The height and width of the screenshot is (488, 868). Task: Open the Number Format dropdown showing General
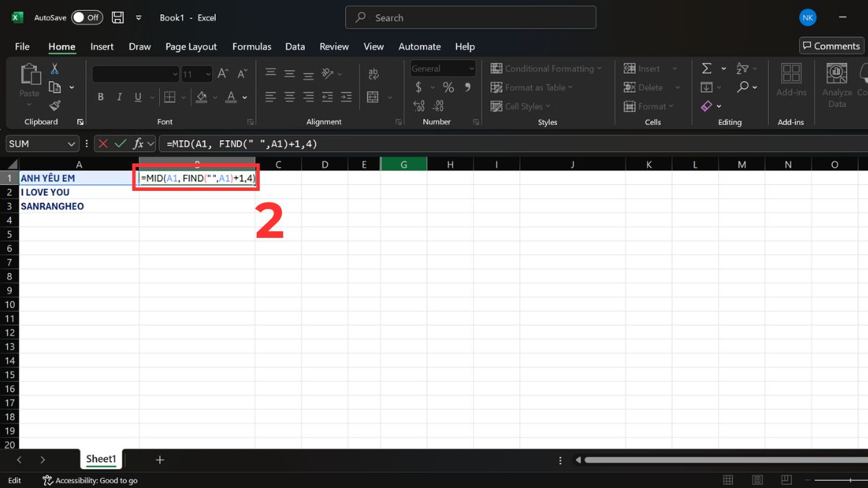442,68
